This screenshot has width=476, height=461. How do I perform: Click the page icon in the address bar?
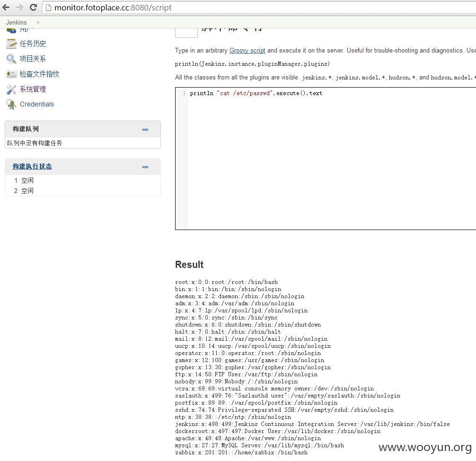pyautogui.click(x=48, y=8)
